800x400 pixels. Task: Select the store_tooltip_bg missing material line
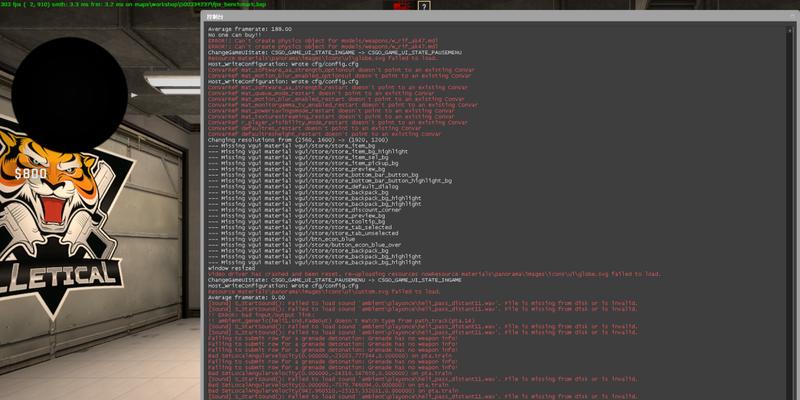coord(296,221)
